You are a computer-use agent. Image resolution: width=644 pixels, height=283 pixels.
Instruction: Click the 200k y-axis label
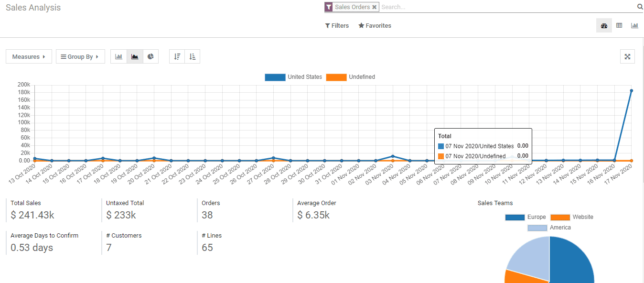coord(24,85)
